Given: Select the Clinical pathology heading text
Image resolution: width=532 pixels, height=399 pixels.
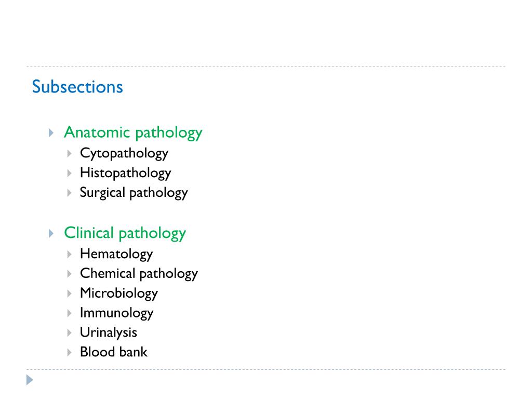Looking at the screenshot, I should click(125, 233).
